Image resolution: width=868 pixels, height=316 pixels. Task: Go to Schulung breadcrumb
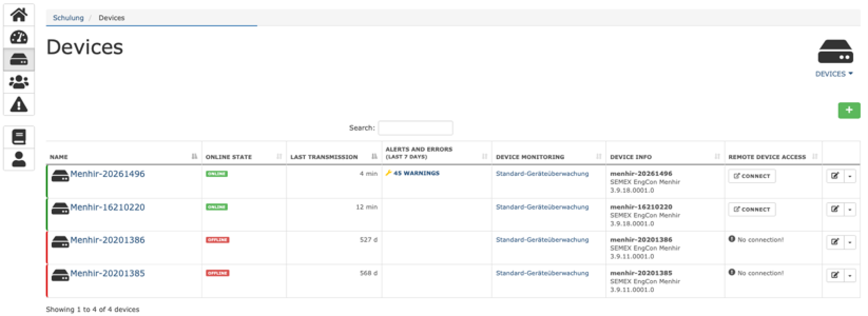pyautogui.click(x=68, y=18)
